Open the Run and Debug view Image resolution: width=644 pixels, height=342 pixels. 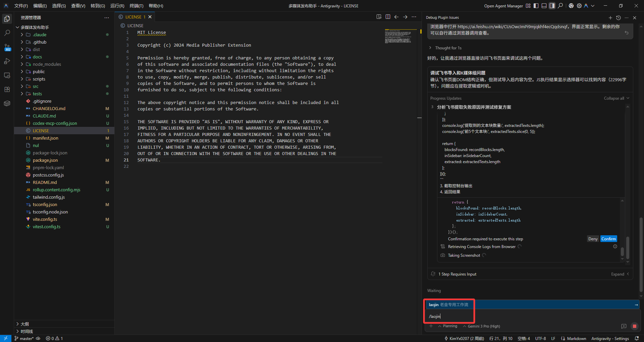pos(7,61)
